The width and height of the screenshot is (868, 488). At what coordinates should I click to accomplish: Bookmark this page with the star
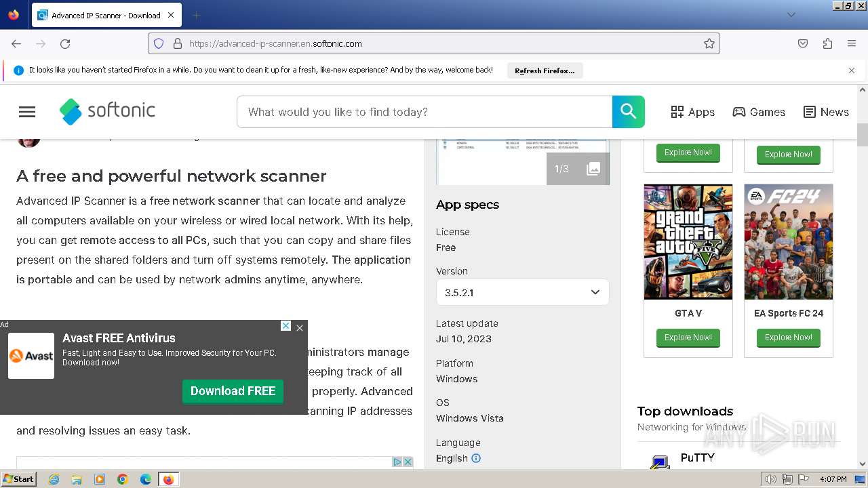709,43
